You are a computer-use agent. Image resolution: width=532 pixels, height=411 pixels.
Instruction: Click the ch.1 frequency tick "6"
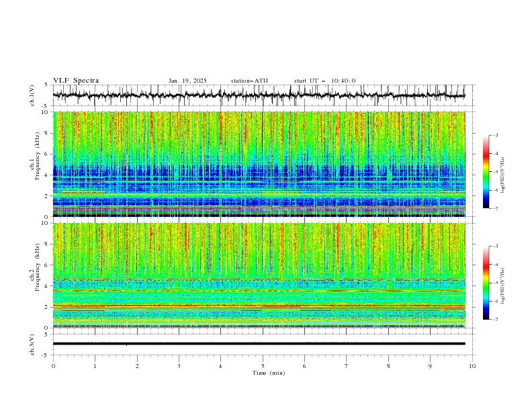pyautogui.click(x=47, y=154)
